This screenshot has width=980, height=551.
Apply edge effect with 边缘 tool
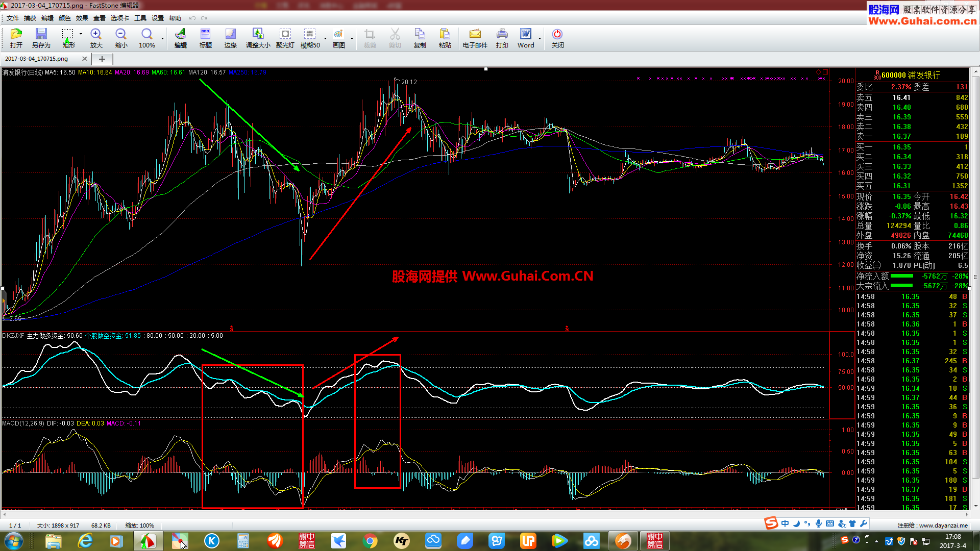231,38
